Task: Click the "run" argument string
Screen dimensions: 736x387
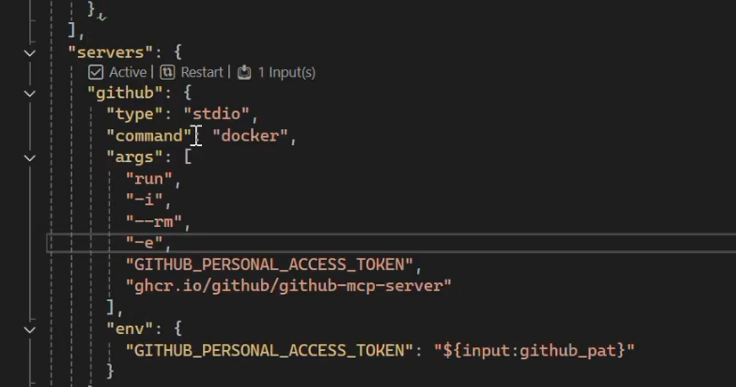Action: (x=149, y=179)
